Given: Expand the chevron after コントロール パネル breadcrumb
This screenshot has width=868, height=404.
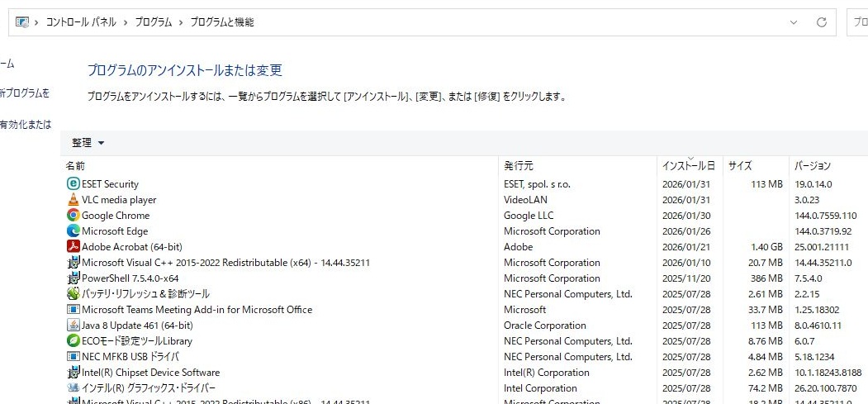Looking at the screenshot, I should [x=126, y=22].
